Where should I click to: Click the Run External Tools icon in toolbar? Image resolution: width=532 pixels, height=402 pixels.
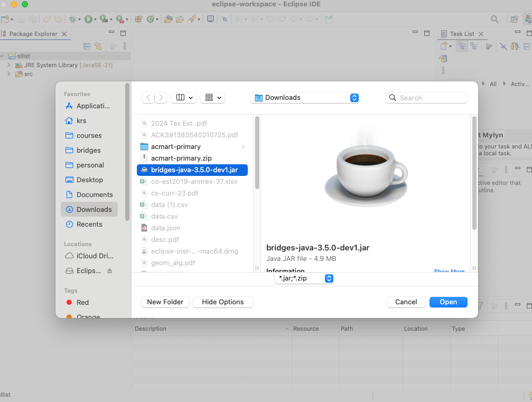click(120, 20)
